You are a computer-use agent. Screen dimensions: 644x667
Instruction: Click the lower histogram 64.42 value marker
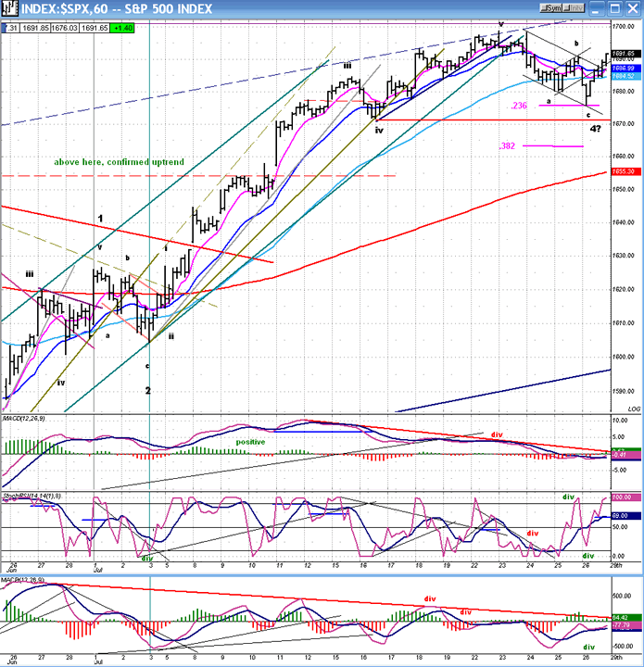[x=625, y=617]
